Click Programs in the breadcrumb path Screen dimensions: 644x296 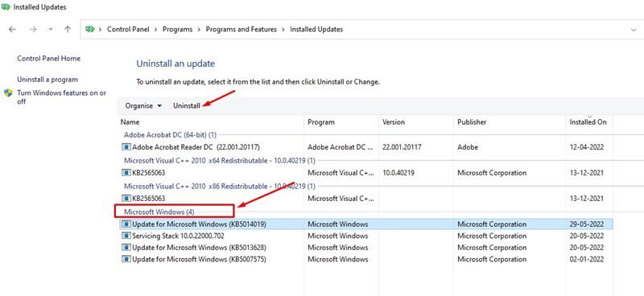click(177, 29)
